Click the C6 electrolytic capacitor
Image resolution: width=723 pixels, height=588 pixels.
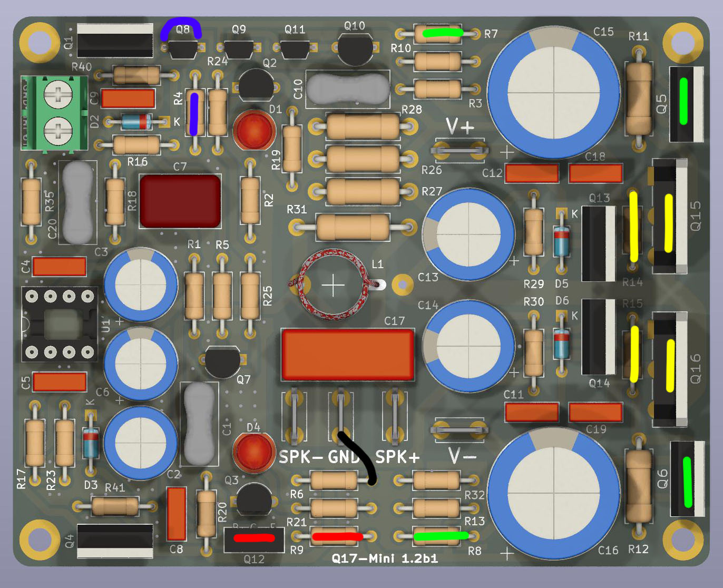[141, 364]
